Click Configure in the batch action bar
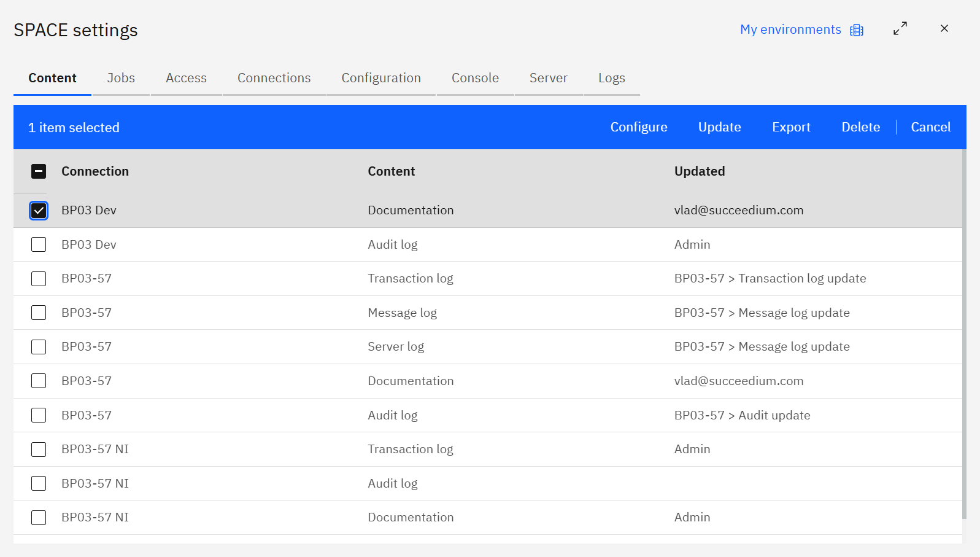This screenshot has width=980, height=557. point(638,127)
